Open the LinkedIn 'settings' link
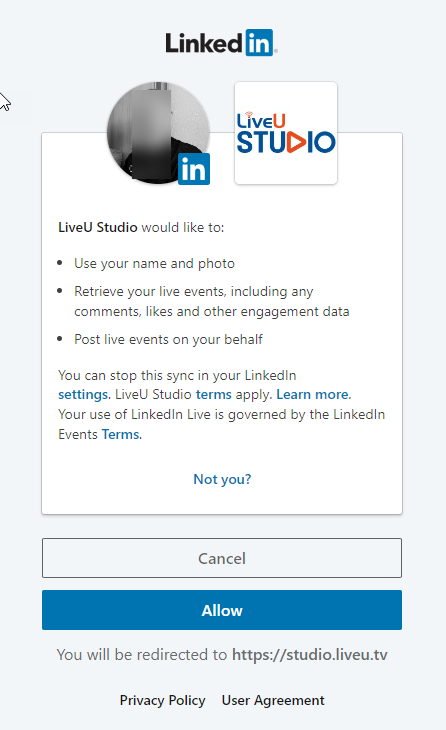Screen dimensions: 446x730 [84, 394]
